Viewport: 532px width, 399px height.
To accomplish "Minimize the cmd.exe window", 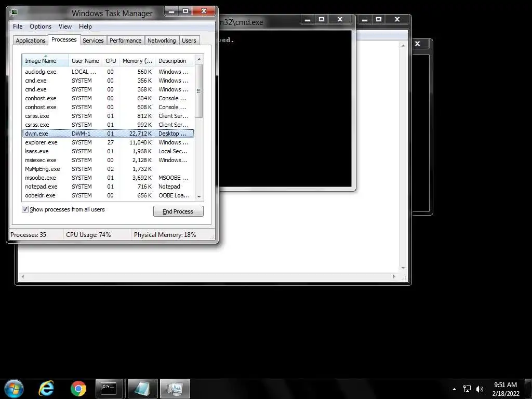I will coord(308,20).
